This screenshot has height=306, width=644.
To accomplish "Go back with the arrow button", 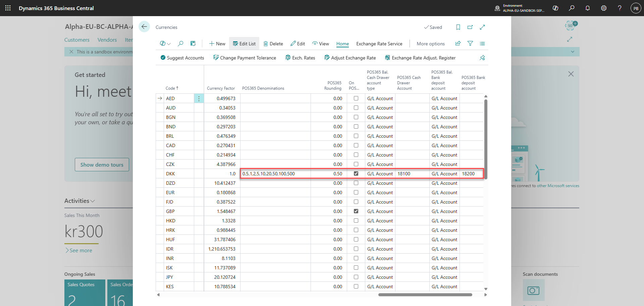I will coord(144,27).
